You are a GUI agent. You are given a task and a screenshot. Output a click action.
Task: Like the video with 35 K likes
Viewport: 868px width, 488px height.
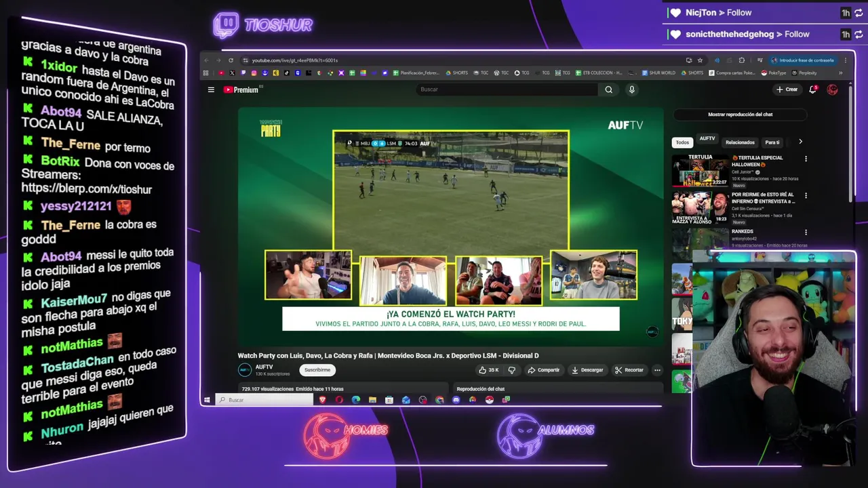pos(489,370)
